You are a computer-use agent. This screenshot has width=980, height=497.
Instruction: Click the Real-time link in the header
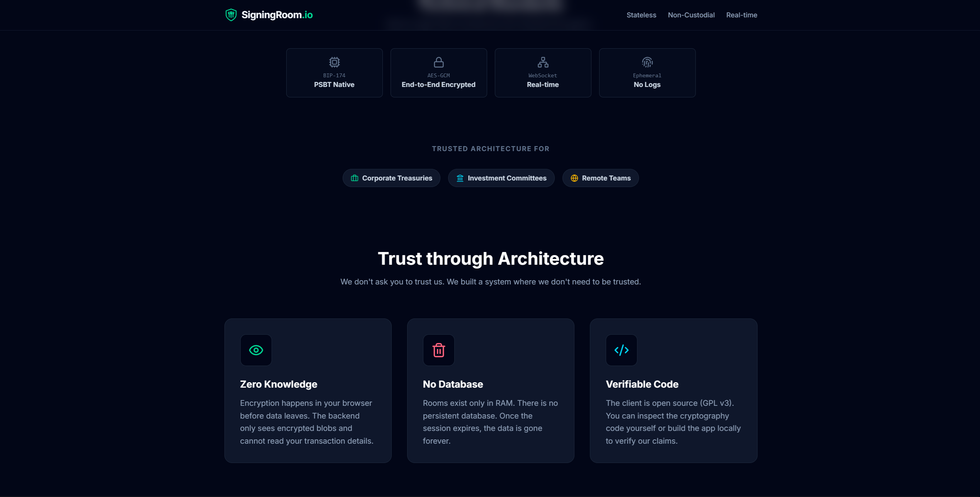[741, 15]
